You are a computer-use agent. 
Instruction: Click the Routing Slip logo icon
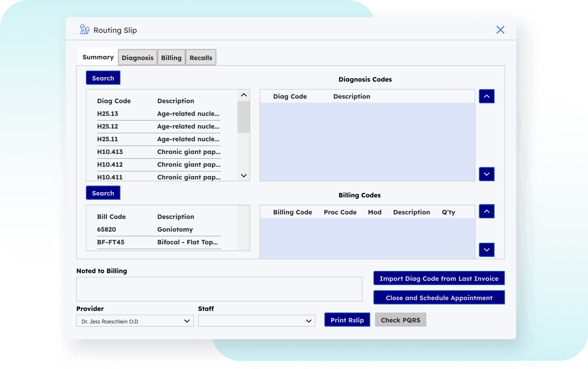pos(84,30)
